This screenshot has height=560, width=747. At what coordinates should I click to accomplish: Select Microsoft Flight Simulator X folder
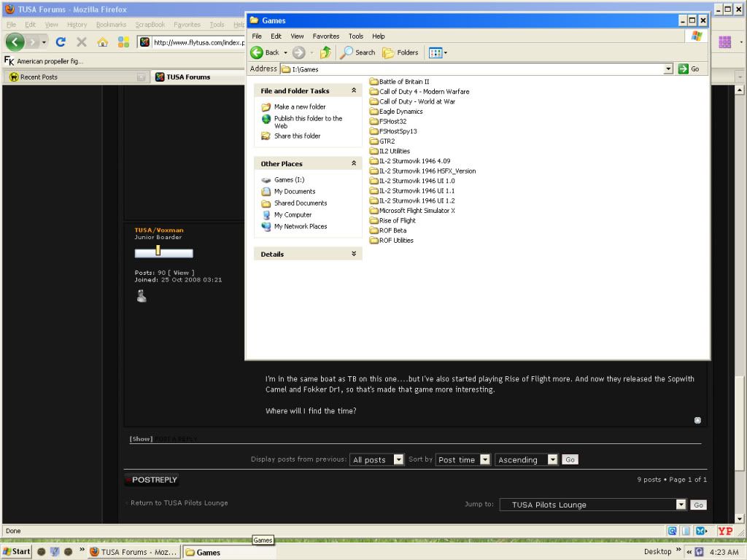click(417, 211)
